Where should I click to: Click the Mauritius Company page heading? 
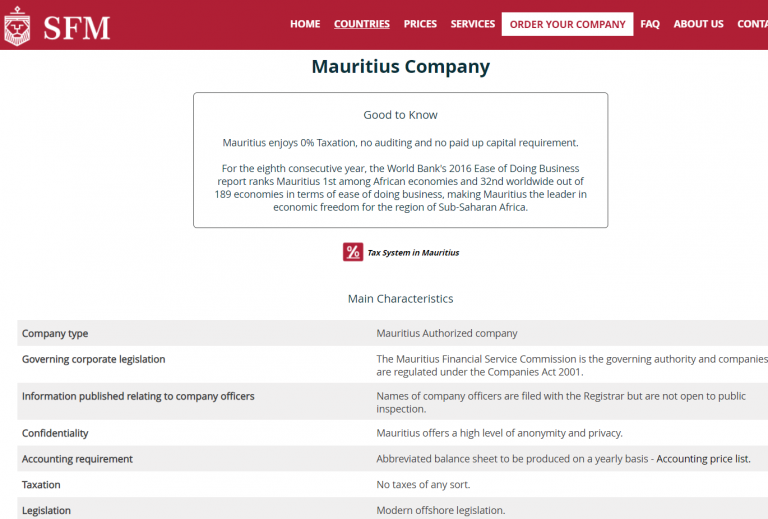pos(400,67)
